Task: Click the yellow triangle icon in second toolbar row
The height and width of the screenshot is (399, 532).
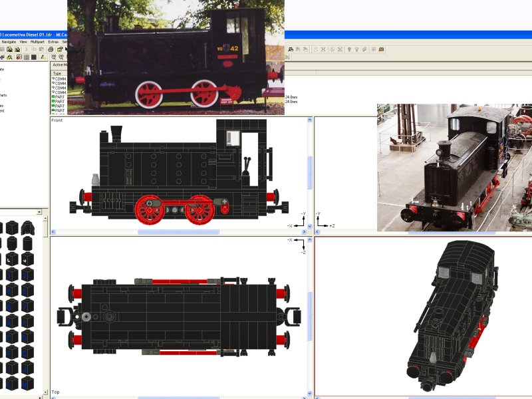Action: [9, 57]
